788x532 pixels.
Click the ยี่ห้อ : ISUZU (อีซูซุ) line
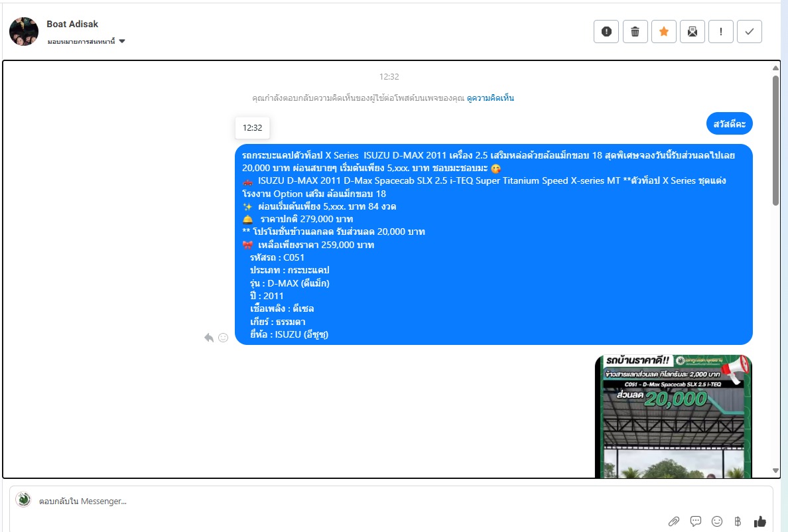(289, 334)
